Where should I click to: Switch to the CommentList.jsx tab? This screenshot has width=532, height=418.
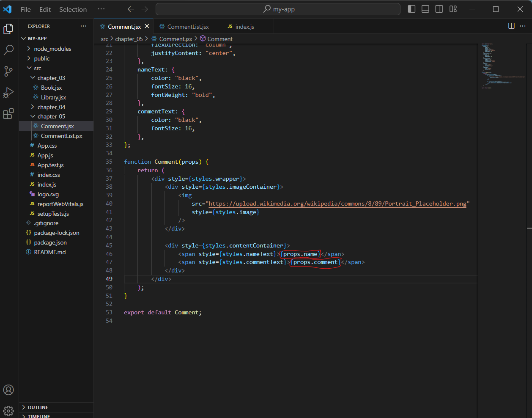click(x=188, y=27)
